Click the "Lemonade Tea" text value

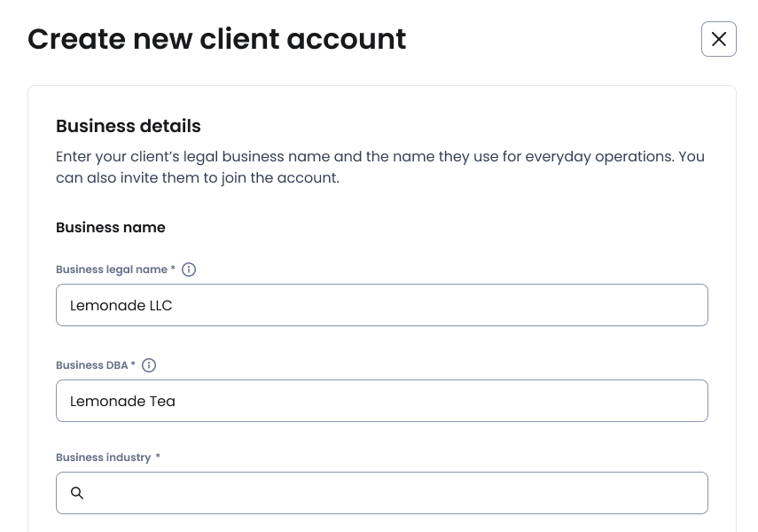pos(122,402)
